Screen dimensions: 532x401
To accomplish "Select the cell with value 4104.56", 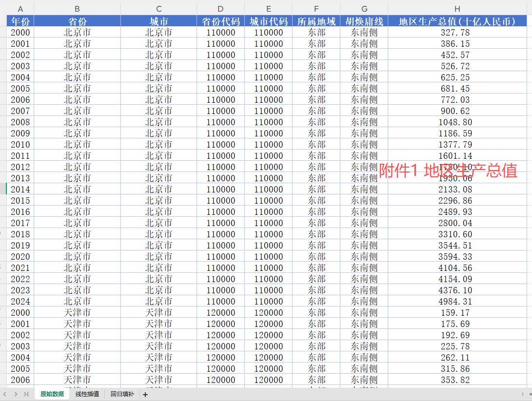I will point(457,267).
